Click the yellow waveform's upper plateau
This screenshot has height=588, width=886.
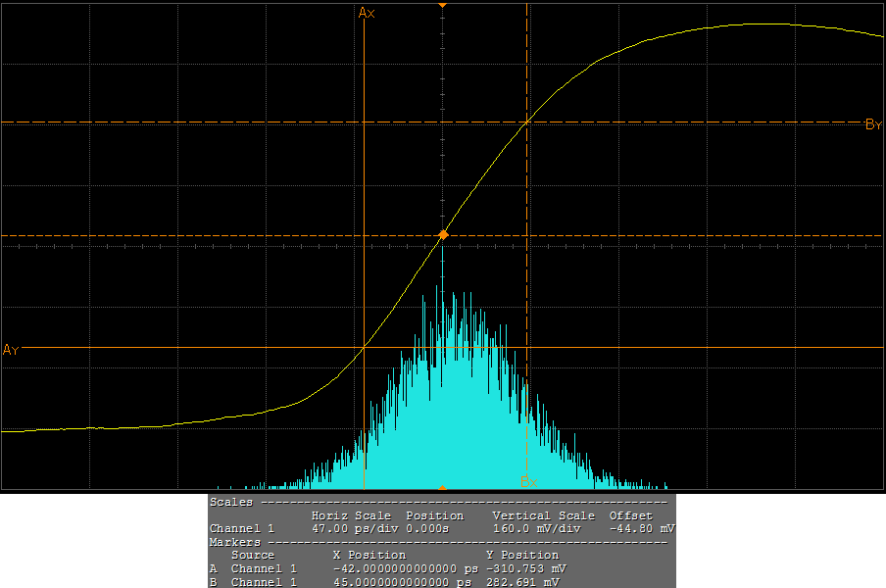coord(764,24)
